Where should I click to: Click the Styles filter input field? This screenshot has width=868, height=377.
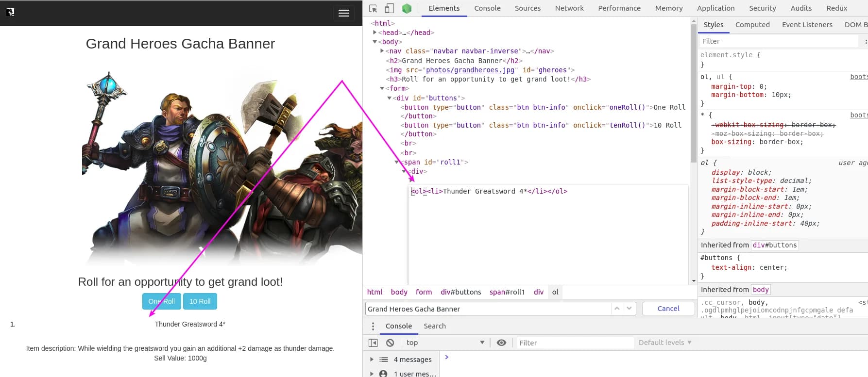pyautogui.click(x=777, y=41)
